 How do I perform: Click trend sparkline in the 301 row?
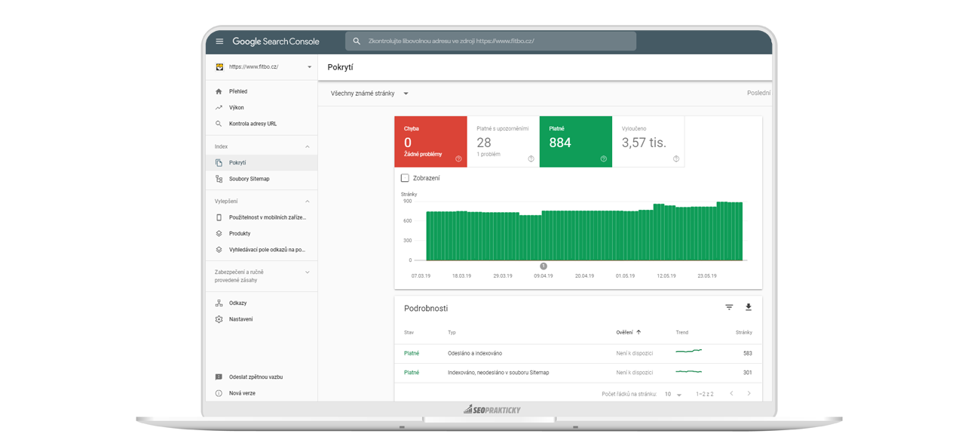click(x=688, y=372)
